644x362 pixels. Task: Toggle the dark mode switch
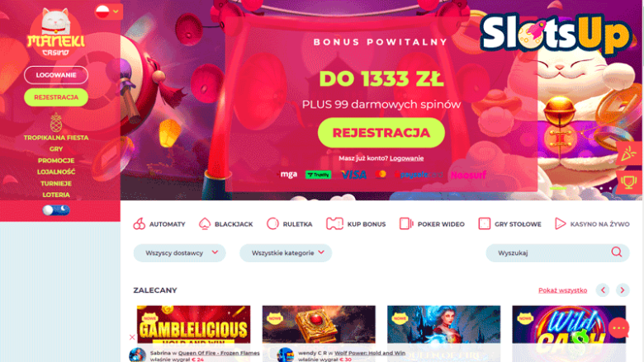[x=56, y=210]
